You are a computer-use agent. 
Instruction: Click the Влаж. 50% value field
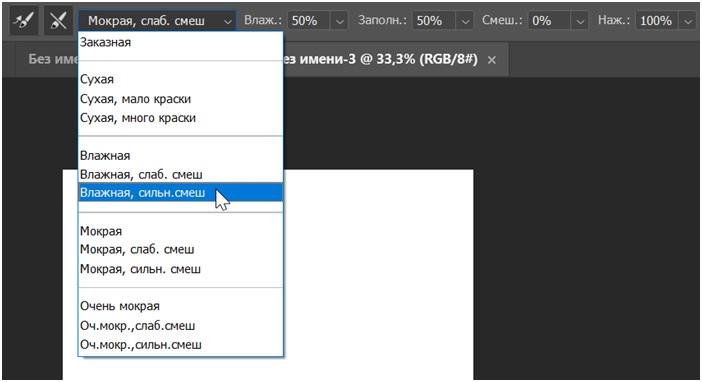pyautogui.click(x=309, y=21)
